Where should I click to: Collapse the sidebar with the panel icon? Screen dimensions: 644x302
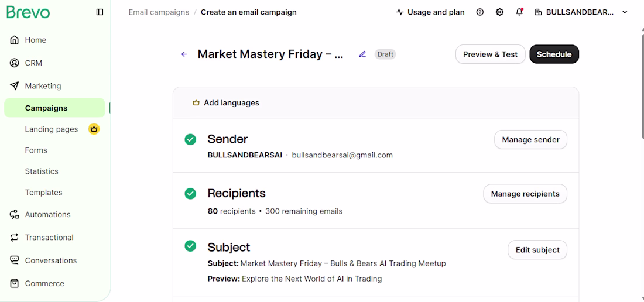pyautogui.click(x=100, y=12)
